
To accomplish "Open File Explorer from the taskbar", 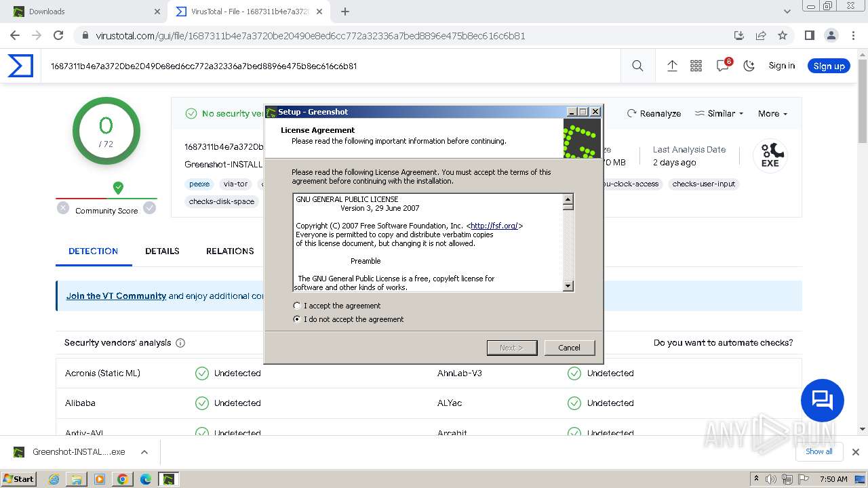I will (x=77, y=479).
